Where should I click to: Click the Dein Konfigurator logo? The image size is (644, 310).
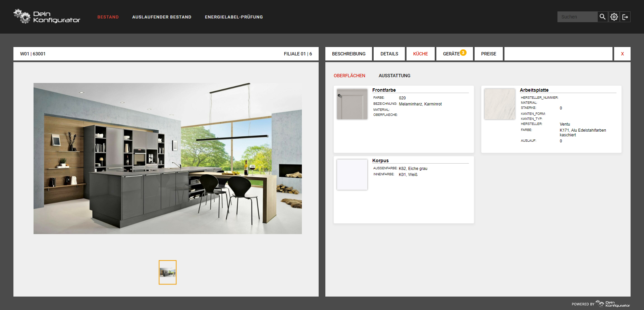47,16
